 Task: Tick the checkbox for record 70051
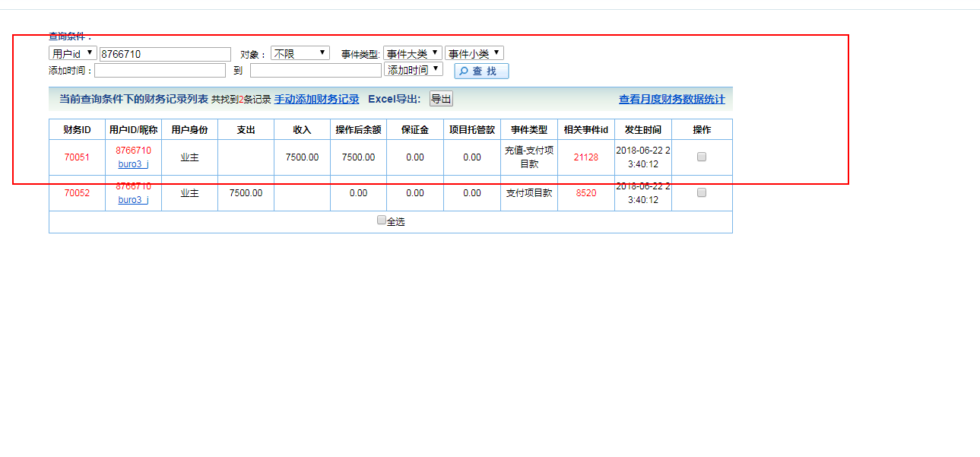coord(702,157)
